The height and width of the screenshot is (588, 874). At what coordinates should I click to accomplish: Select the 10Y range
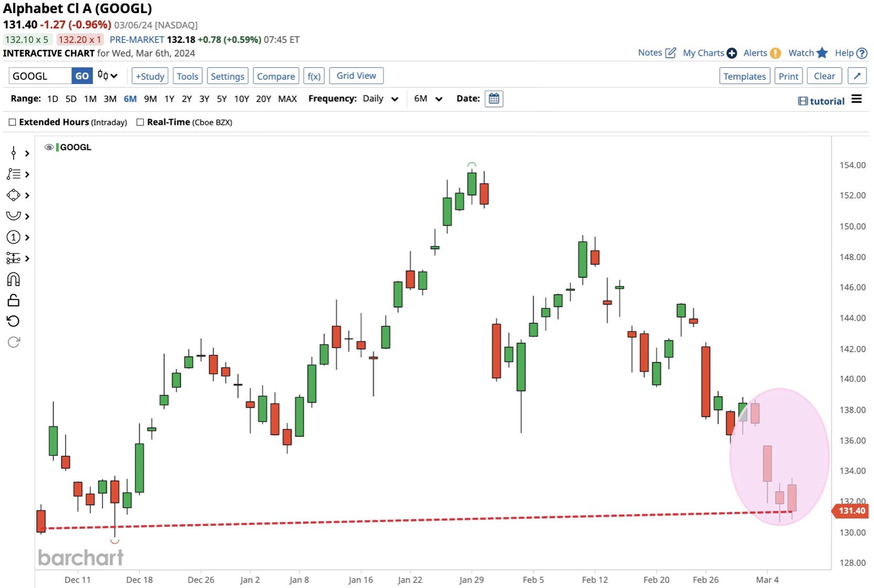[242, 99]
